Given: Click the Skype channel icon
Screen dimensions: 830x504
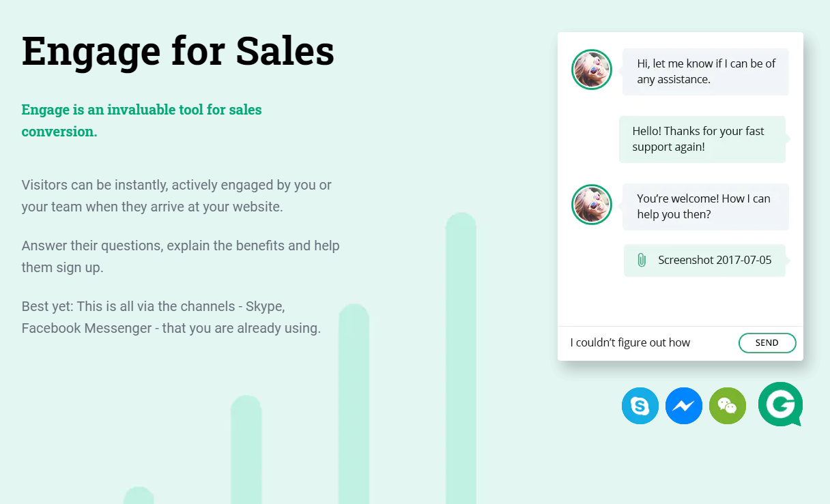Looking at the screenshot, I should [640, 406].
